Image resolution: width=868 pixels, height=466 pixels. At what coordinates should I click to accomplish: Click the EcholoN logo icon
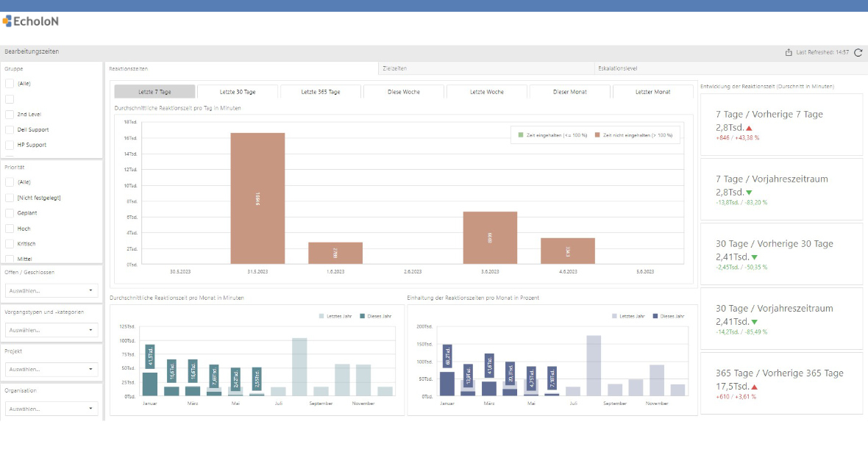click(x=7, y=21)
